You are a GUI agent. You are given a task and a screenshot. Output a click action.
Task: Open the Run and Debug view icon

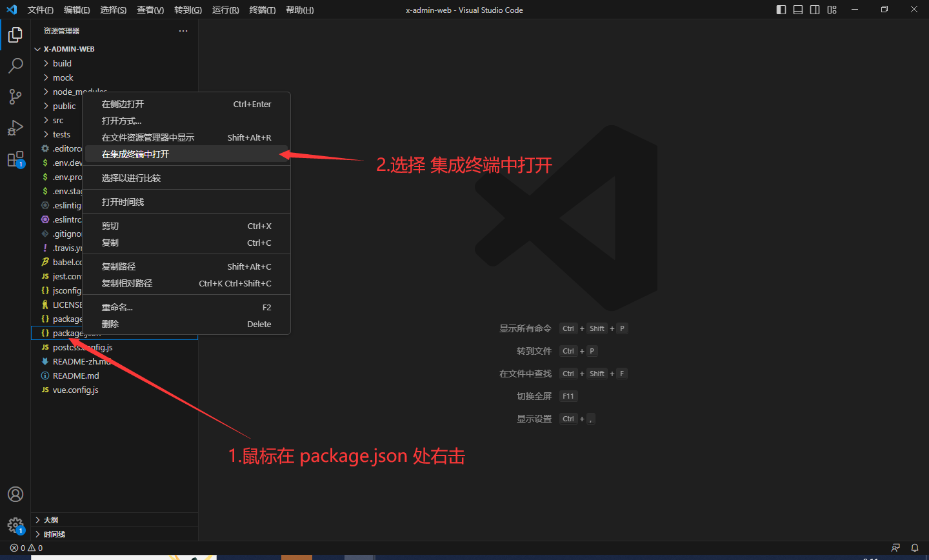point(15,128)
